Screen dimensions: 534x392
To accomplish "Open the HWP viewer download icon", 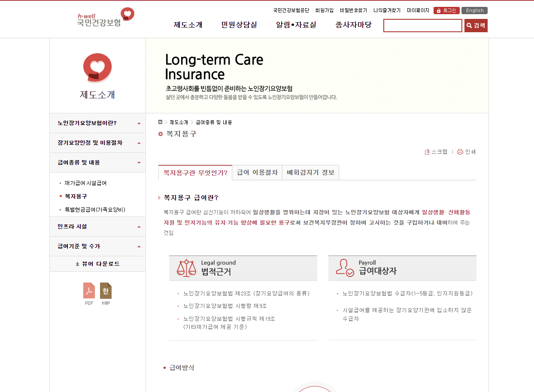I will pyautogui.click(x=106, y=291).
